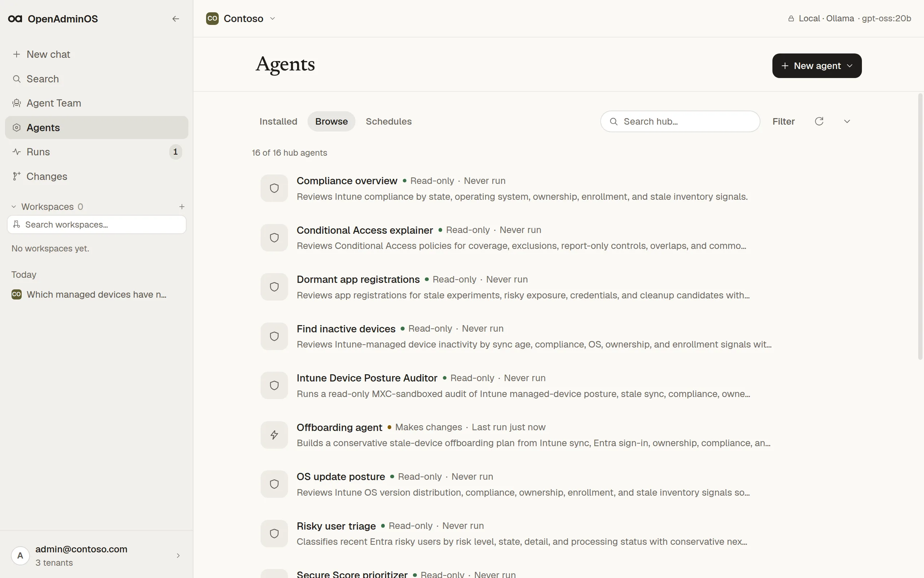The image size is (924, 578).
Task: Click the Dormant app registrations shield icon
Action: 274,287
